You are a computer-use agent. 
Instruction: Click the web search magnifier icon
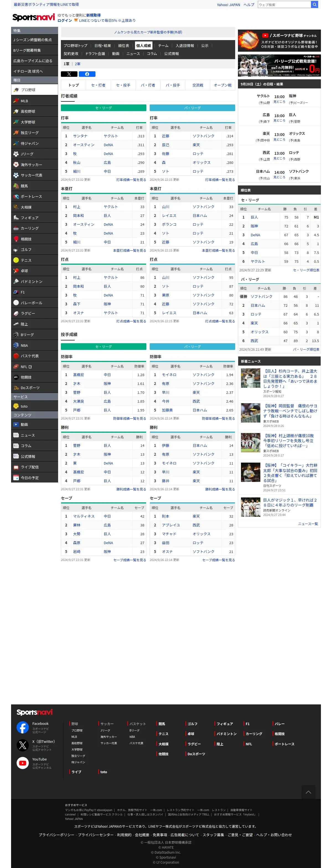pos(314,5)
